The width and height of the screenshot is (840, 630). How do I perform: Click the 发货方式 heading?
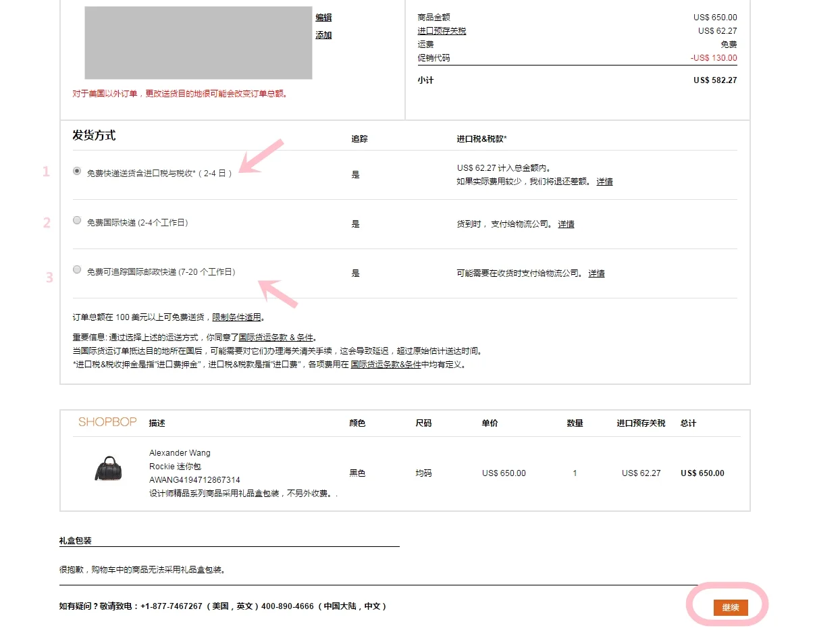[x=94, y=135]
